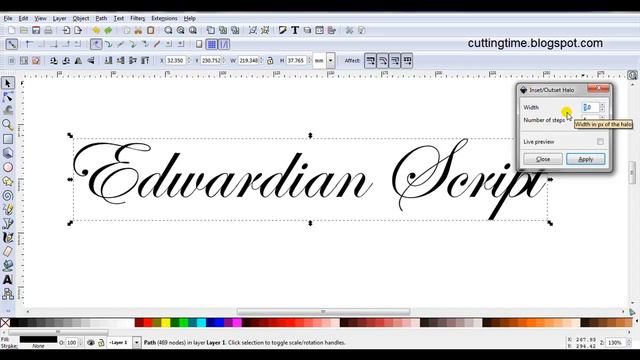Select the Ellipse tool
This screenshot has height=360, width=640.
pos(8,167)
